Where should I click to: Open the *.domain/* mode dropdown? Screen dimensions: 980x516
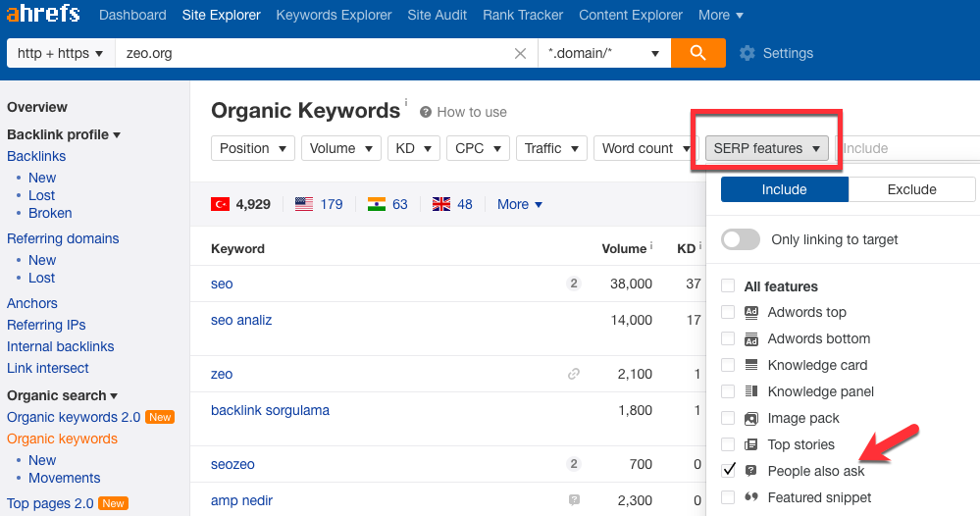(x=604, y=53)
